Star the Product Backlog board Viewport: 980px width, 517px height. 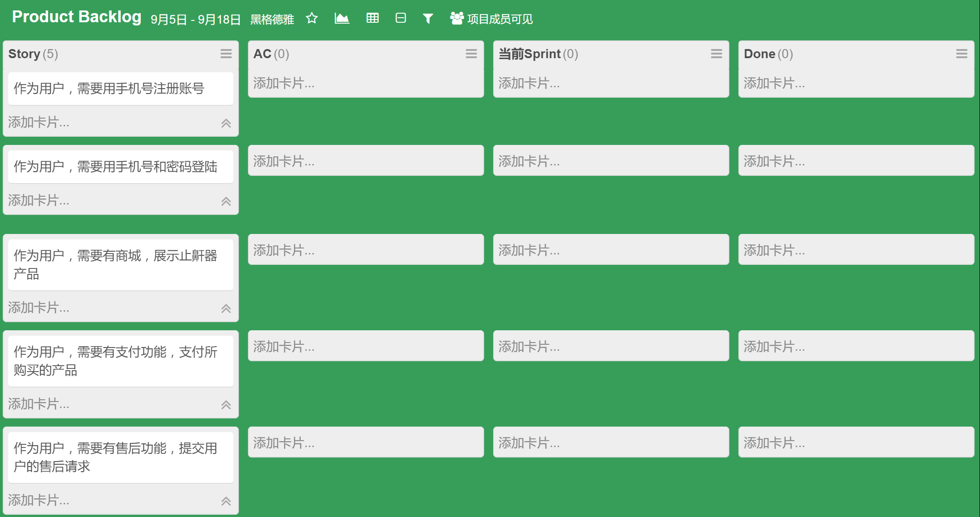pyautogui.click(x=312, y=19)
